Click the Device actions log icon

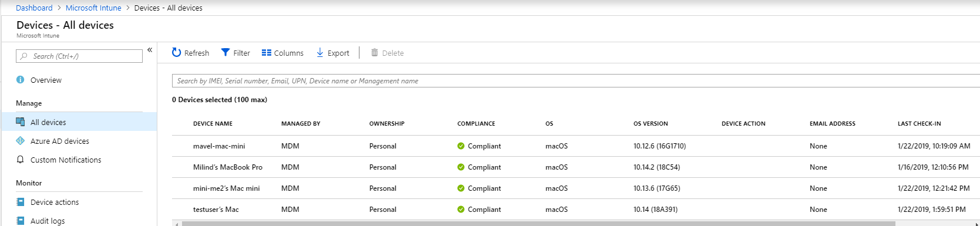pos(21,202)
